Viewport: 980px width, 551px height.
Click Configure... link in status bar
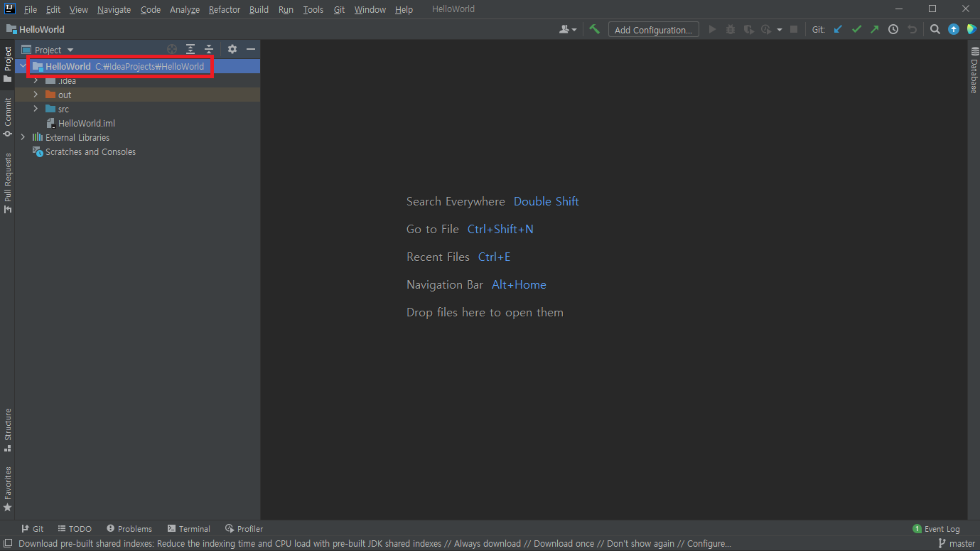[x=709, y=543]
